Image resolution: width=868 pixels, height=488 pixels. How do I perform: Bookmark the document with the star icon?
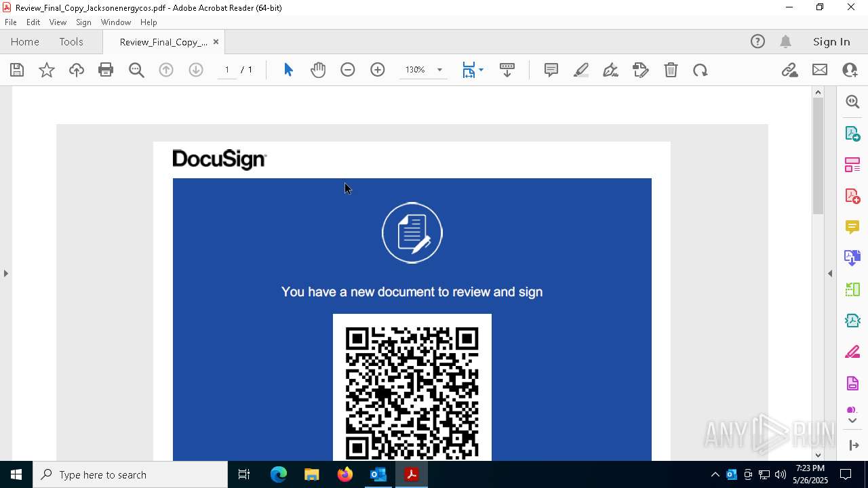pos(47,70)
